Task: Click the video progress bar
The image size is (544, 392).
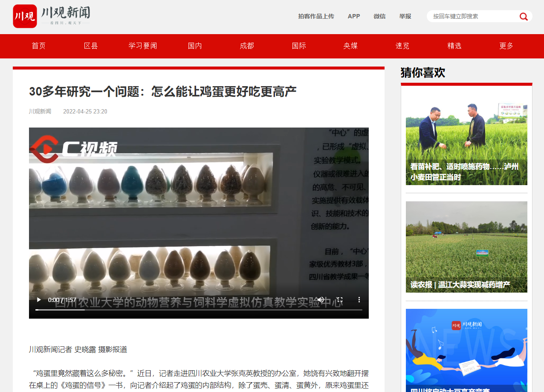Action: click(x=199, y=310)
